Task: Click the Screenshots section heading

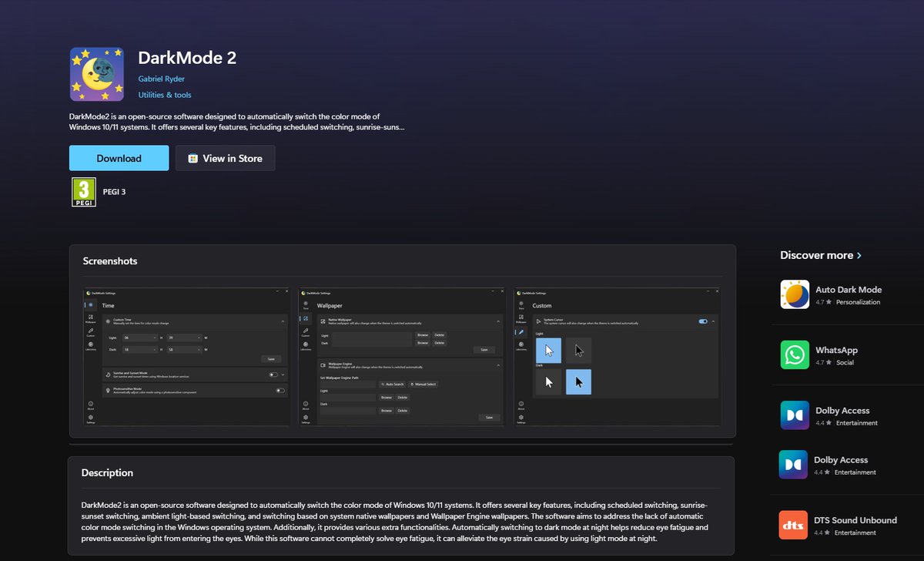Action: pyautogui.click(x=110, y=261)
